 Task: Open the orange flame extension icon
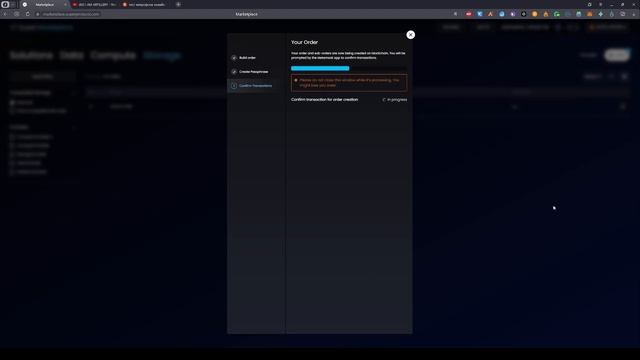coord(546,14)
